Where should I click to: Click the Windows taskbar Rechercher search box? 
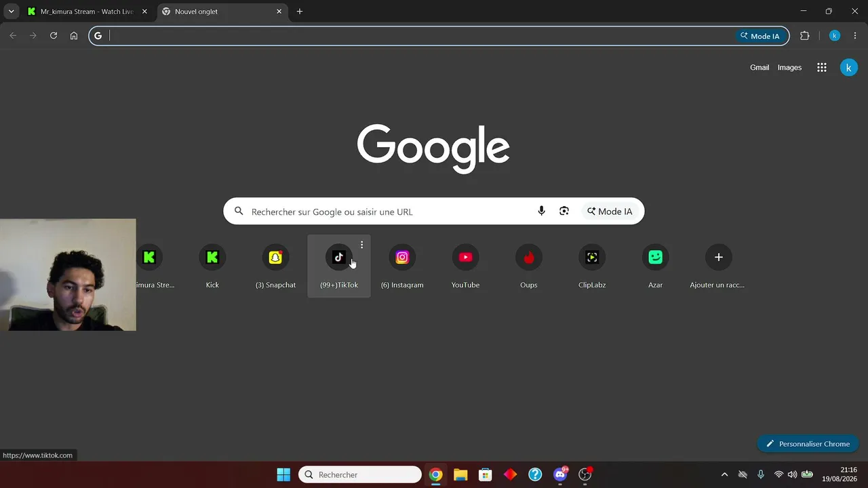tap(360, 474)
